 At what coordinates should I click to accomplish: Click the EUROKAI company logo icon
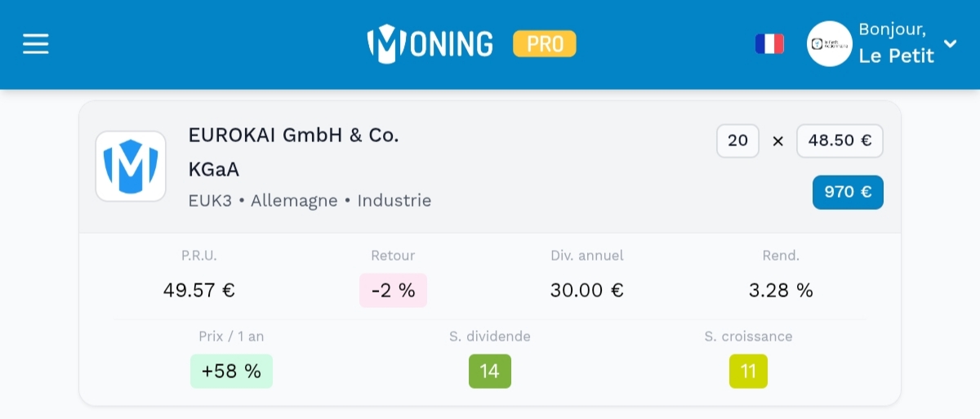131,167
